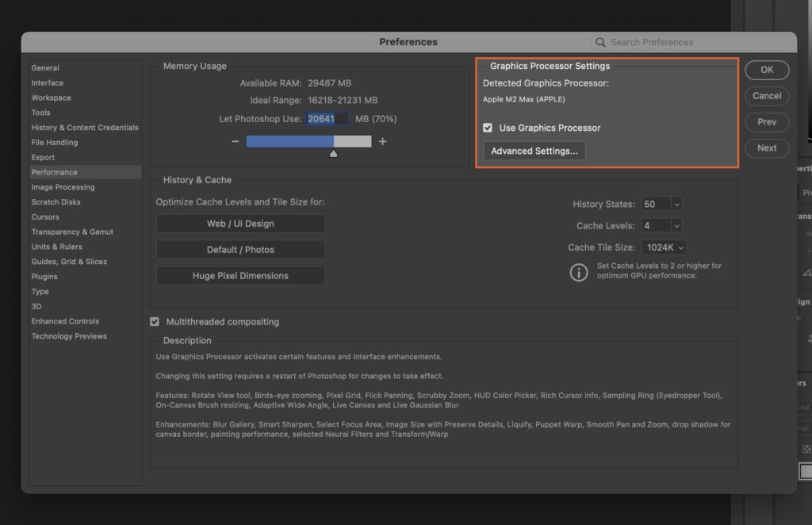The height and width of the screenshot is (525, 812).
Task: Open the General preferences category
Action: pos(47,67)
